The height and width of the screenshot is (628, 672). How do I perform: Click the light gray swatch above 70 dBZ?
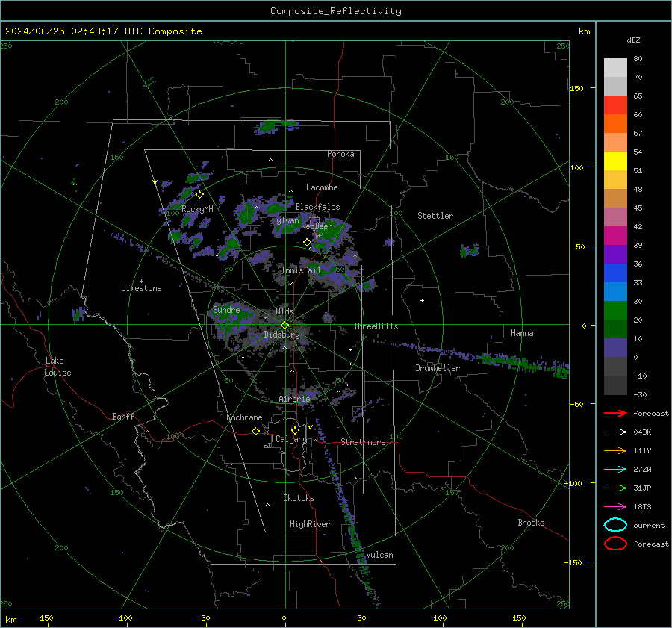point(615,68)
